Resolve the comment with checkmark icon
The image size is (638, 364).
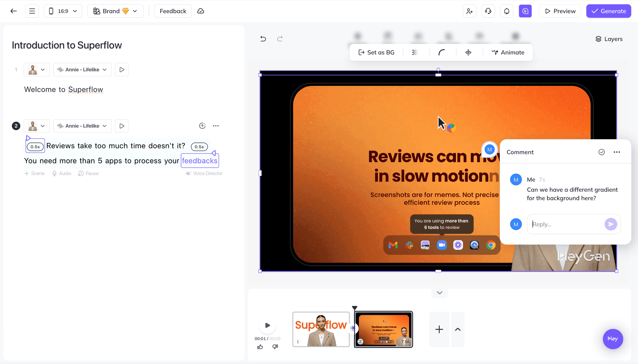coord(601,152)
